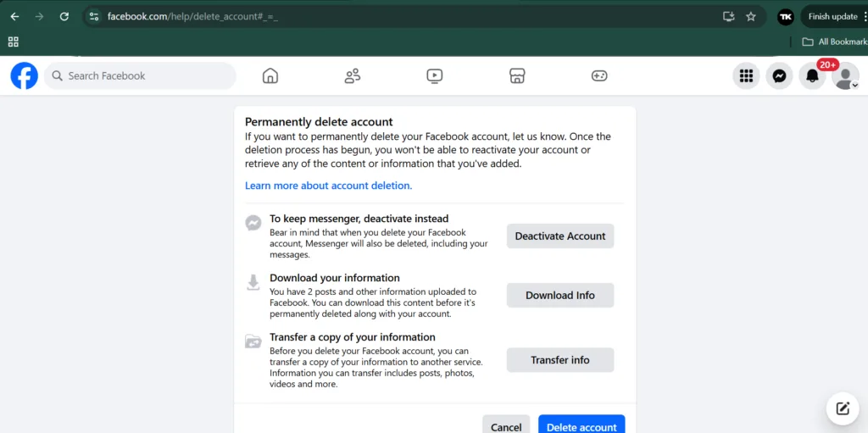The width and height of the screenshot is (868, 433).
Task: Click the Deactivate Account button
Action: (x=560, y=236)
